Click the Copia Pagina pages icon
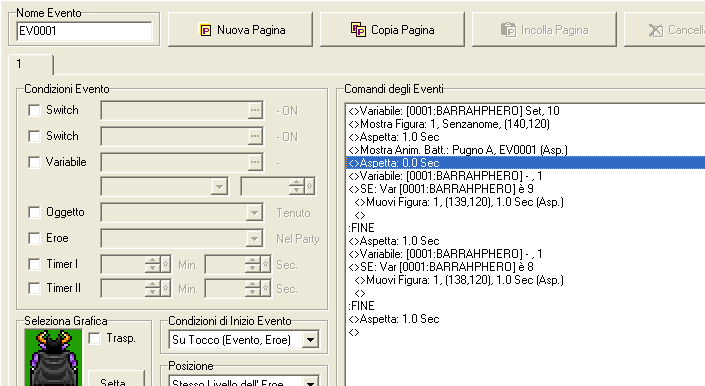Viewport: 705px width, 386px height. click(x=358, y=30)
